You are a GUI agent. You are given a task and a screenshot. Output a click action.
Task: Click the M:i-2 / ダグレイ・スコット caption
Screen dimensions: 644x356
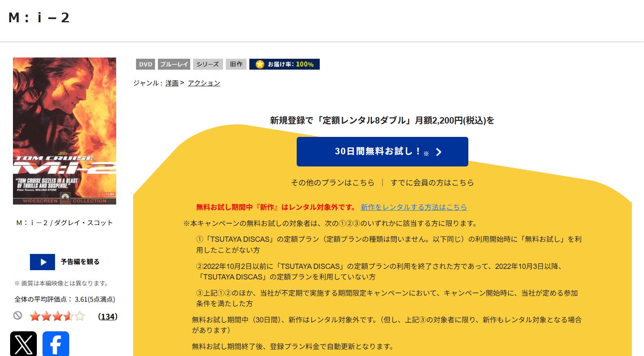pyautogui.click(x=64, y=223)
